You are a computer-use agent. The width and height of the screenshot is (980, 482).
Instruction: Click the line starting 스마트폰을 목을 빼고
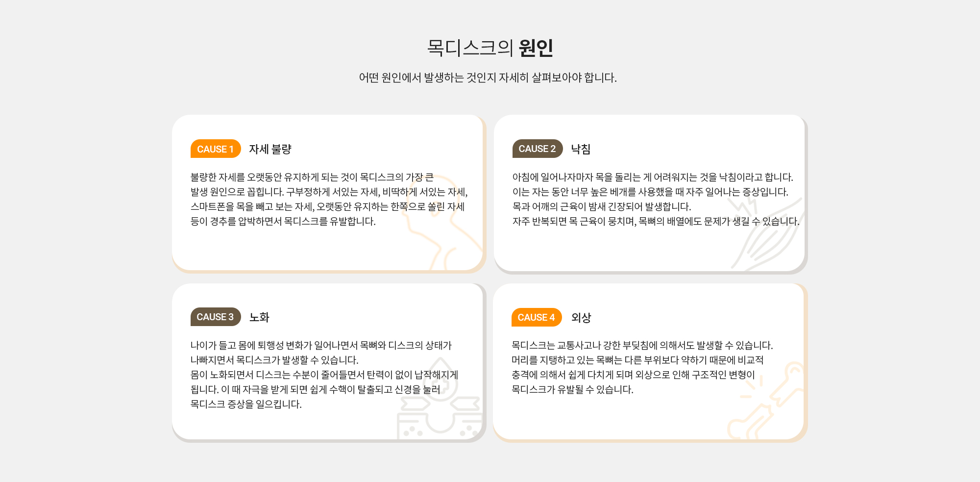tap(328, 206)
